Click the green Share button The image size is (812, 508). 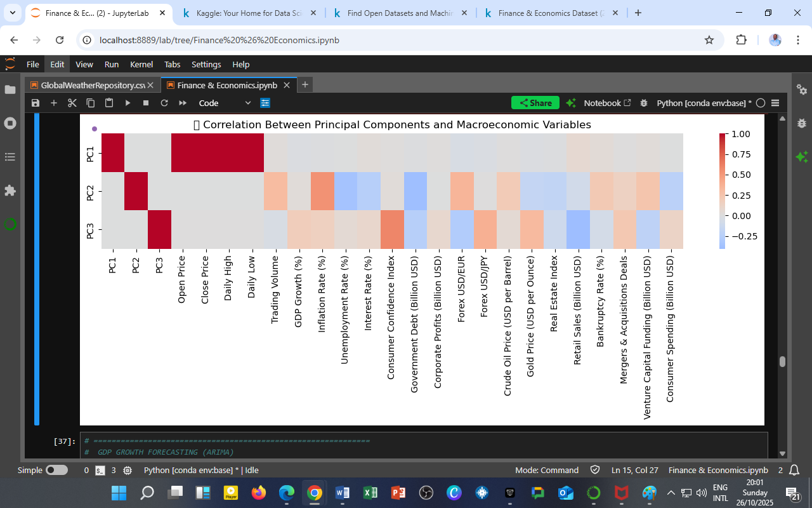(534, 102)
